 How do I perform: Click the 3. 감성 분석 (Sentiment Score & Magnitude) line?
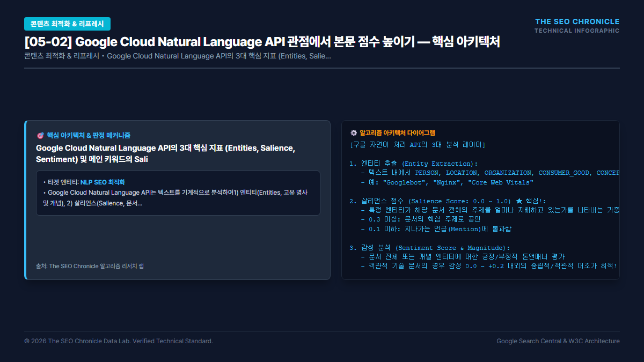point(429,247)
